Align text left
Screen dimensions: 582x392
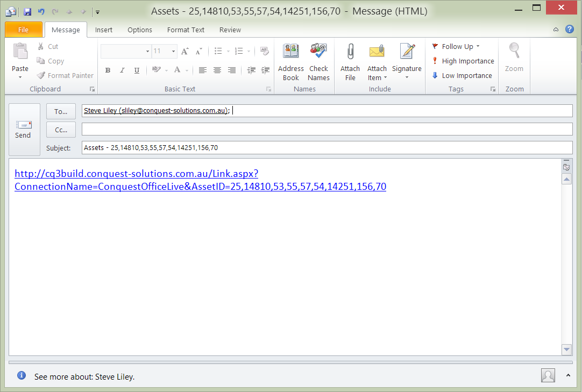[x=202, y=70]
